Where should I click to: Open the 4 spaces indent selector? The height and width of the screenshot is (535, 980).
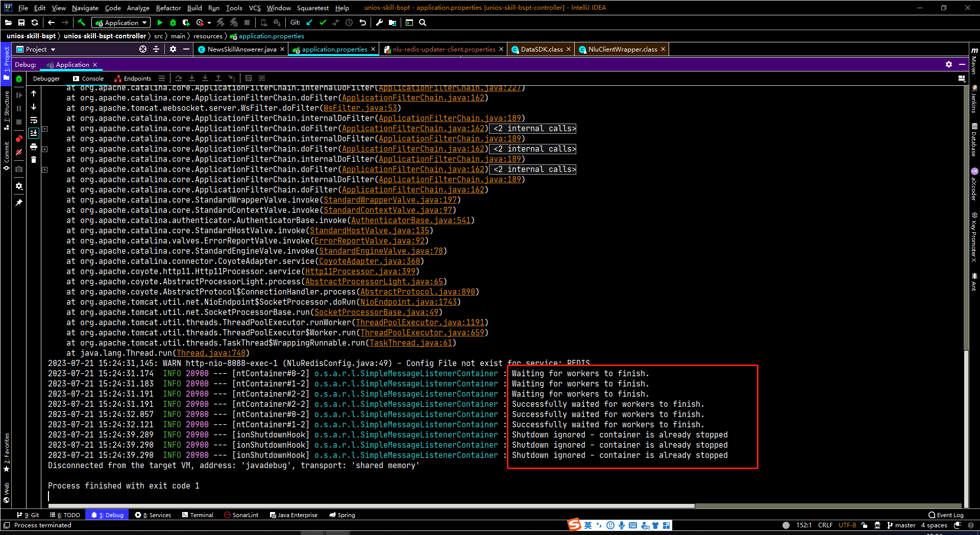pos(934,525)
